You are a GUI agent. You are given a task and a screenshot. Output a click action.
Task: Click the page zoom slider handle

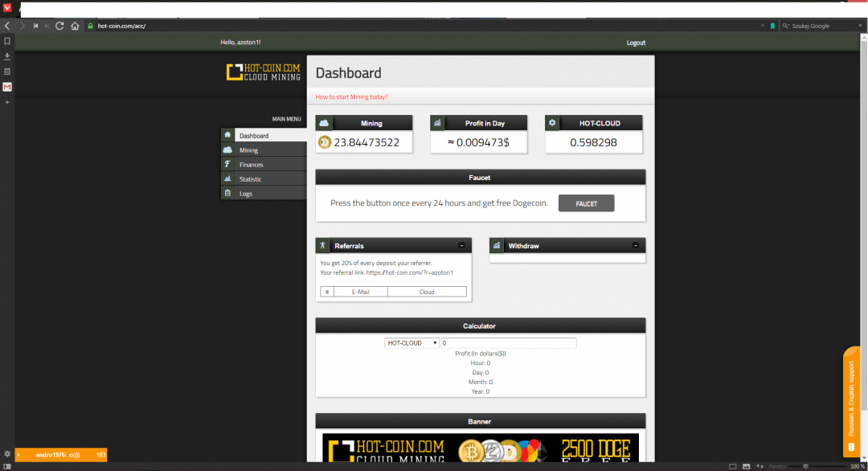coord(805,466)
